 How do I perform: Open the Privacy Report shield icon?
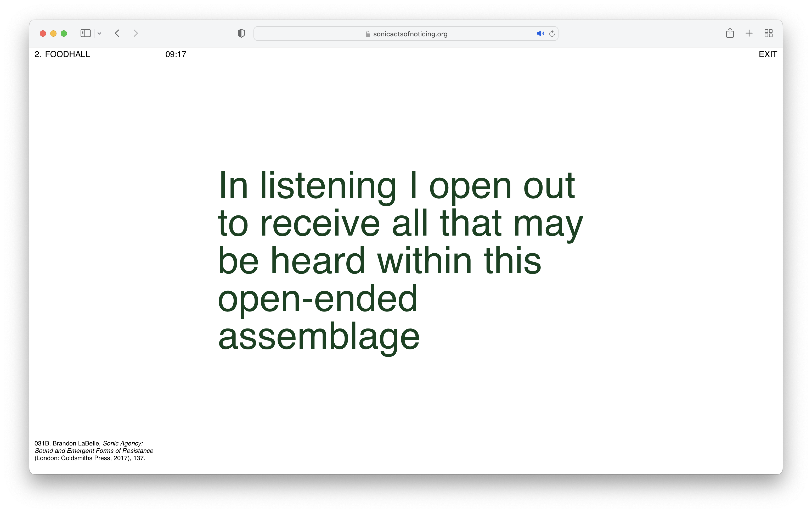coord(241,33)
